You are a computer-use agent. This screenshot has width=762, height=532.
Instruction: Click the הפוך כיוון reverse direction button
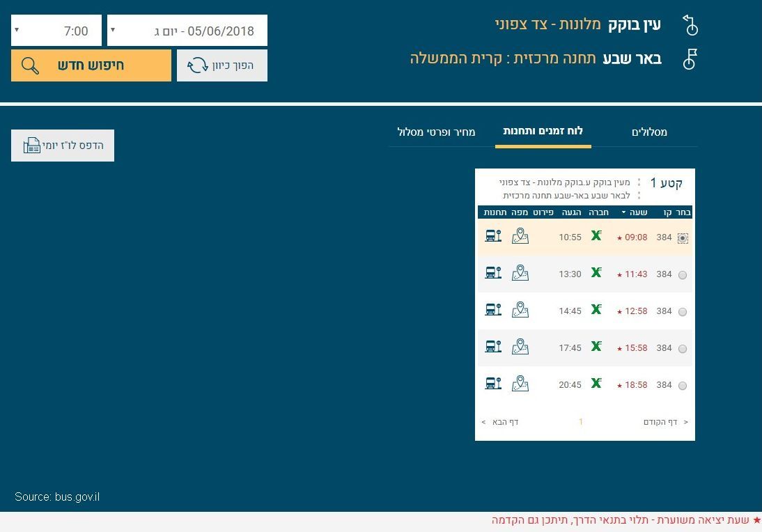click(222, 65)
